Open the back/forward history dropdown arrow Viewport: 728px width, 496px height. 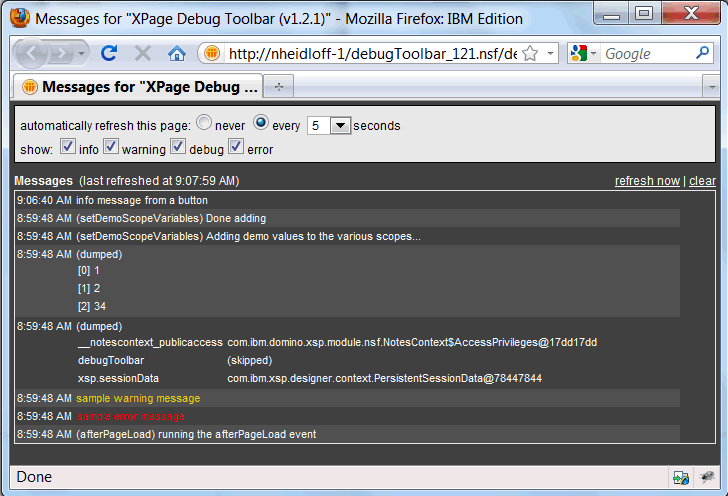pyautogui.click(x=82, y=54)
